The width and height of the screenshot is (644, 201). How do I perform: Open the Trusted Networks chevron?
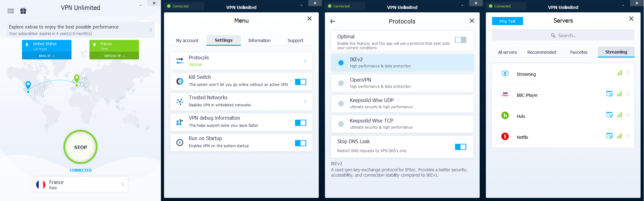coord(305,102)
